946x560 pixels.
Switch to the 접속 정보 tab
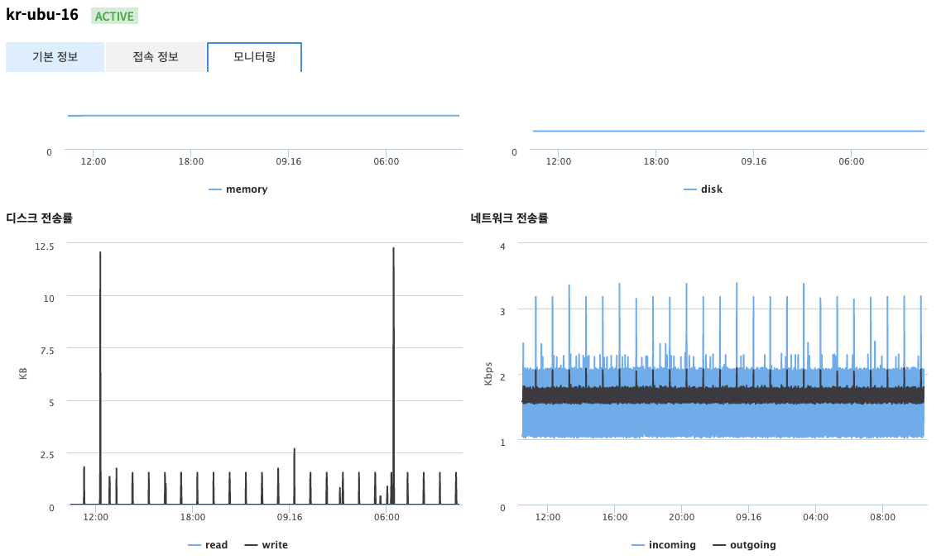tap(156, 57)
